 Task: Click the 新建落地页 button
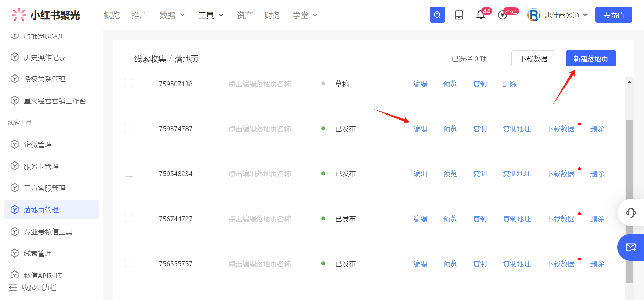pos(590,58)
